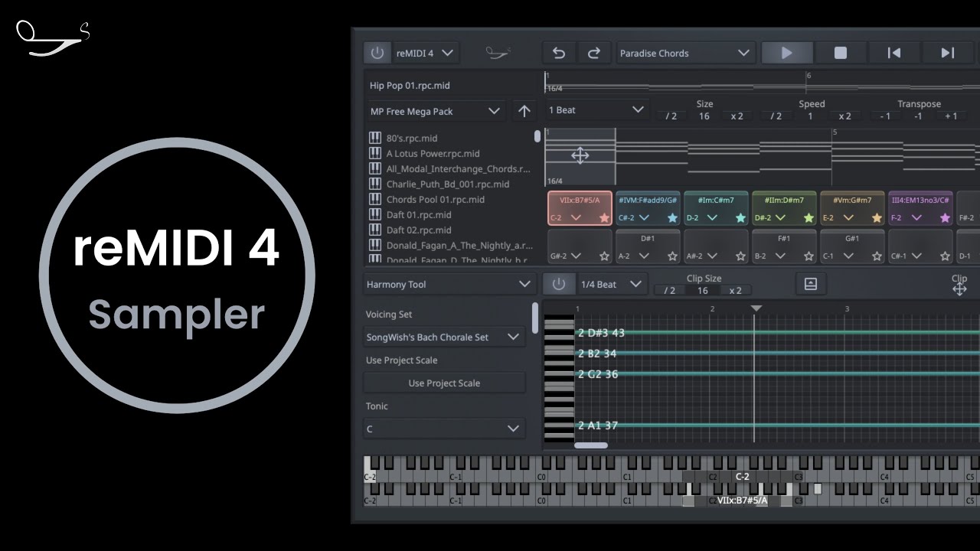Toggle favorite star on E-2 pad
Screen dimensions: 980x551
(x=877, y=218)
